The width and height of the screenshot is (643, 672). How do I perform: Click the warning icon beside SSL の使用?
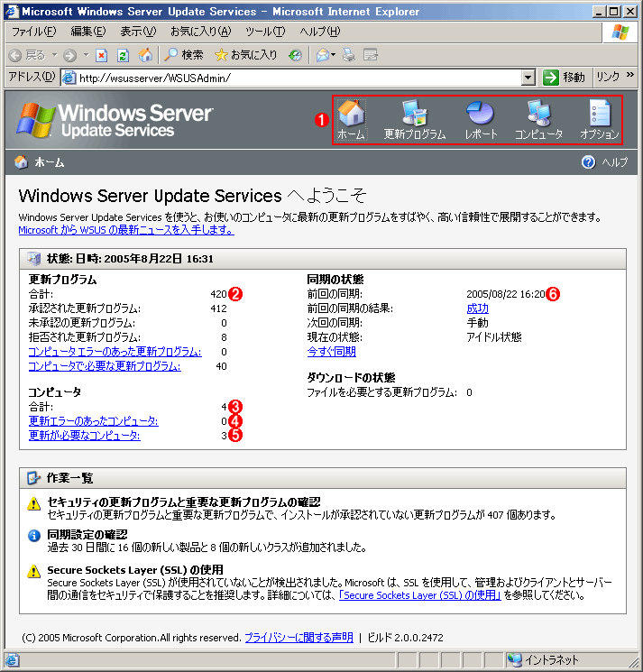pos(34,571)
